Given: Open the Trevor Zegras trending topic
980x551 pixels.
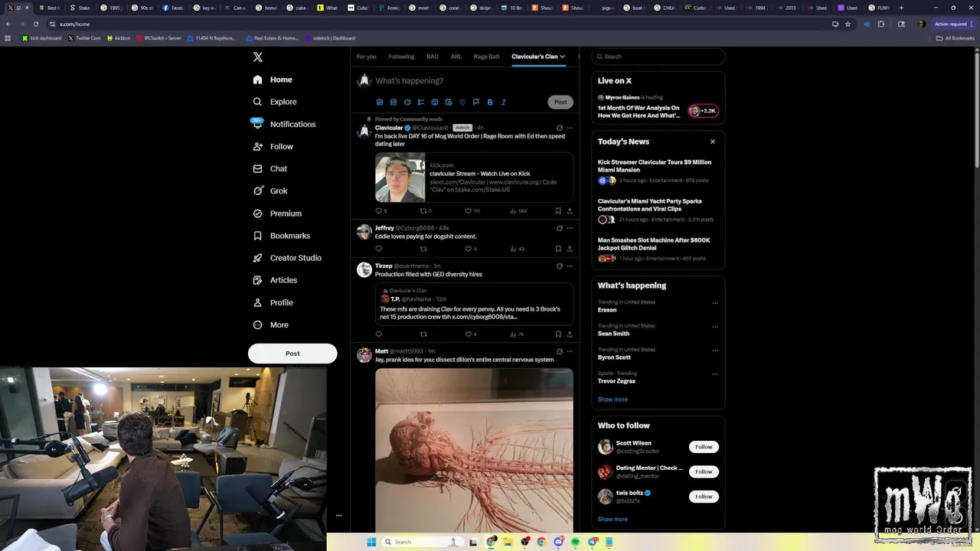Looking at the screenshot, I should tap(616, 381).
